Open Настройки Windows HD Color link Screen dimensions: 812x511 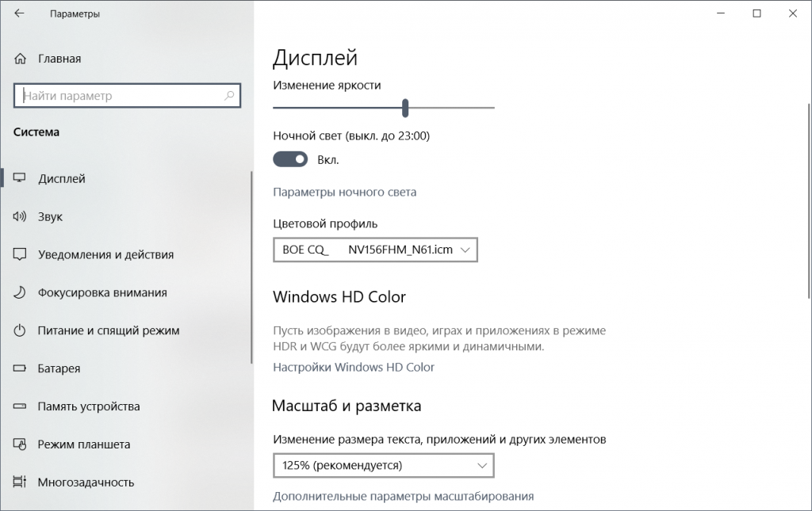tap(354, 367)
